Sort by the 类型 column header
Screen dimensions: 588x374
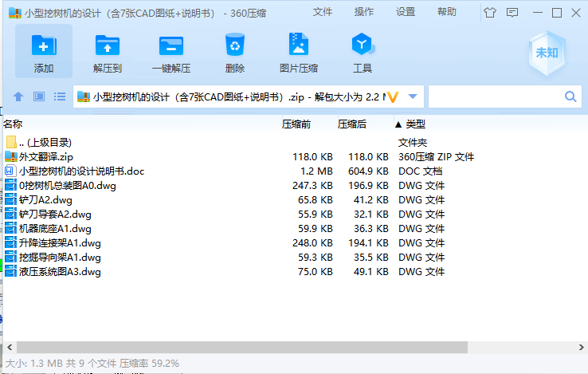coord(415,124)
